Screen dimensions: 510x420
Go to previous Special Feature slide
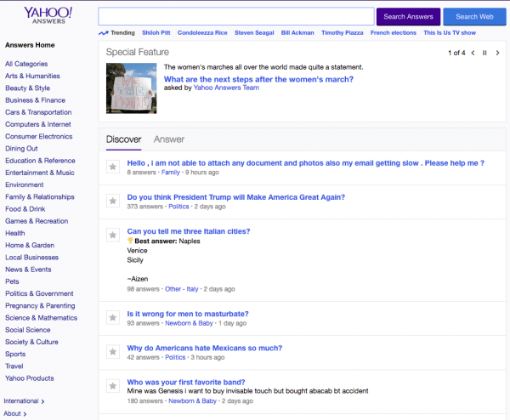click(x=473, y=53)
